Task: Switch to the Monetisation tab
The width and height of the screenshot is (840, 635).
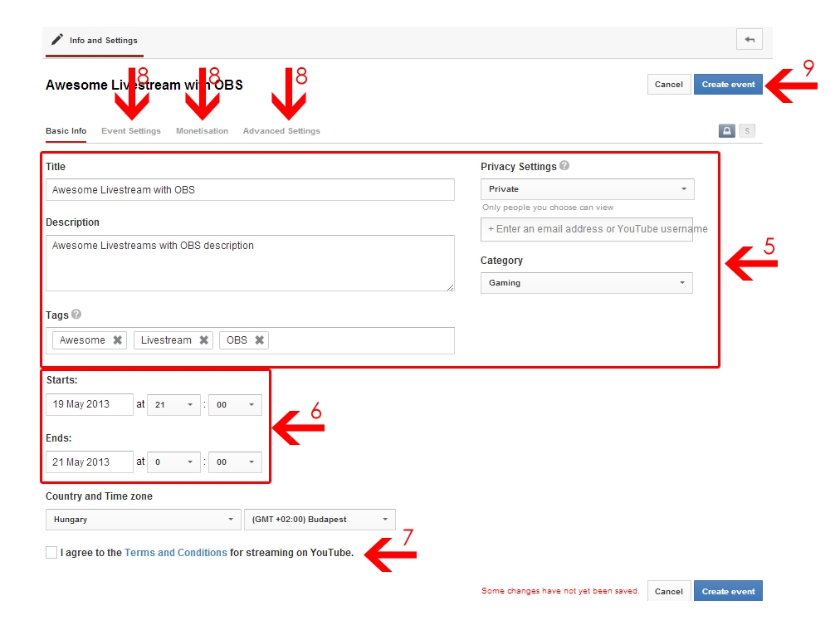Action: (202, 131)
